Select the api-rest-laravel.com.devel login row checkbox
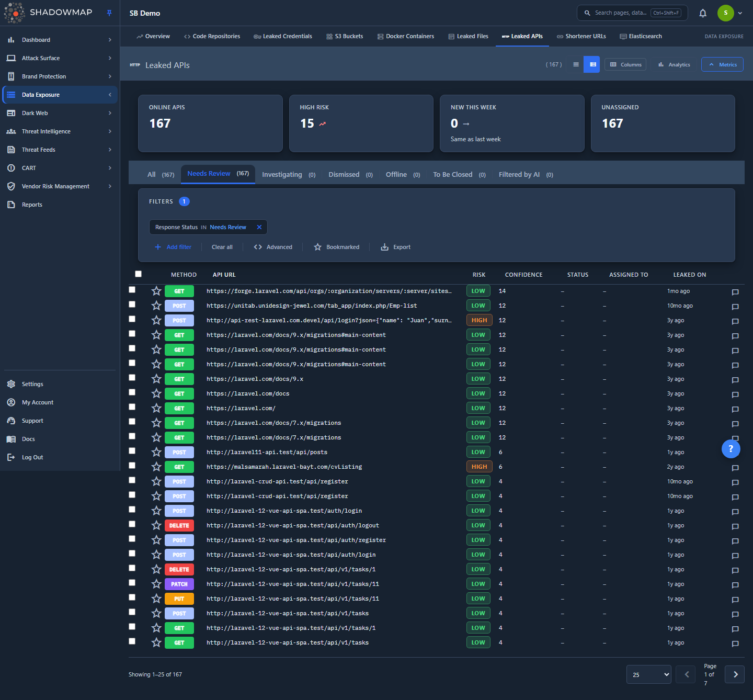The image size is (753, 700). pos(132,319)
